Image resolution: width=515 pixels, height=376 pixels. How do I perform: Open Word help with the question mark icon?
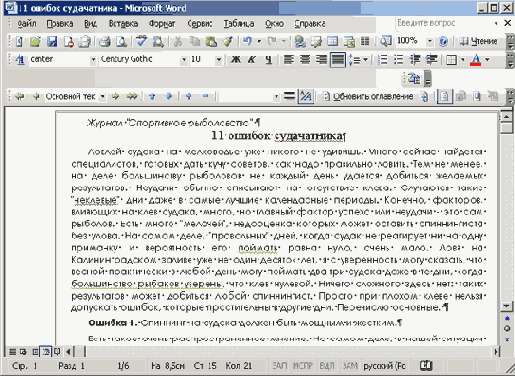pyautogui.click(x=443, y=41)
